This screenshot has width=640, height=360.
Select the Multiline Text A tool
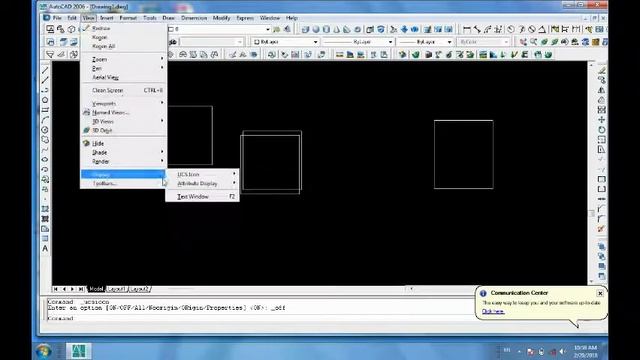click(45, 249)
